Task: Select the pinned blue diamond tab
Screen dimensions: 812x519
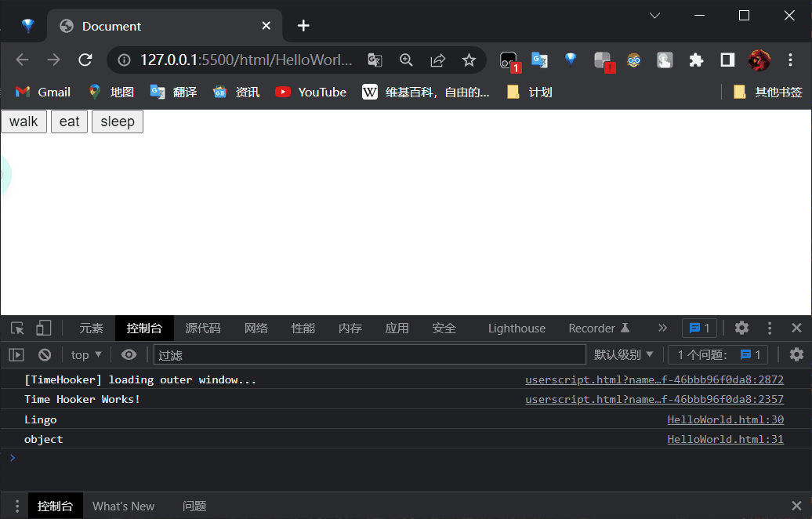Action: [x=28, y=25]
